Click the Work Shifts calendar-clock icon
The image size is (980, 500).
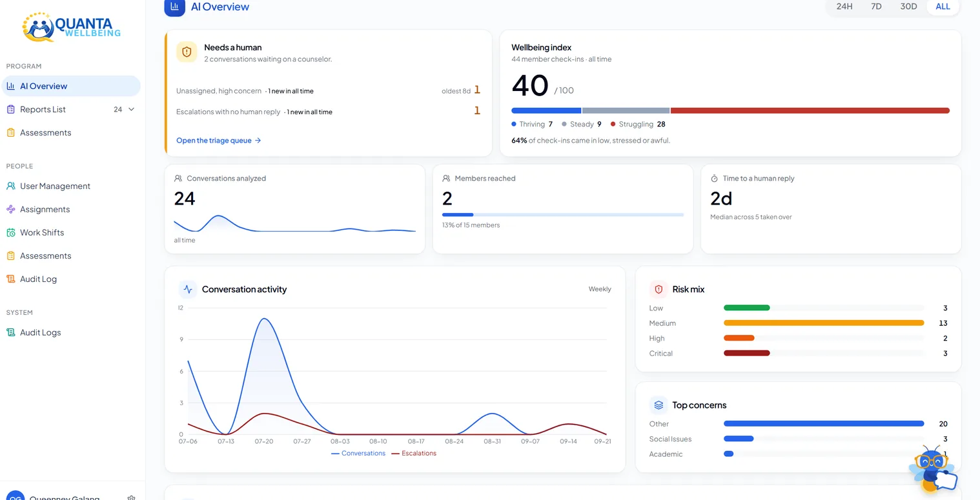tap(10, 233)
